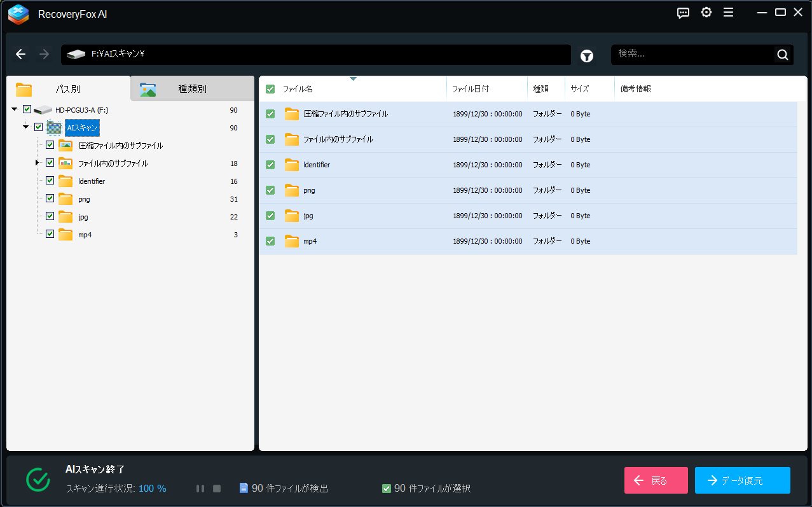Open the feedback chat icon

click(683, 12)
